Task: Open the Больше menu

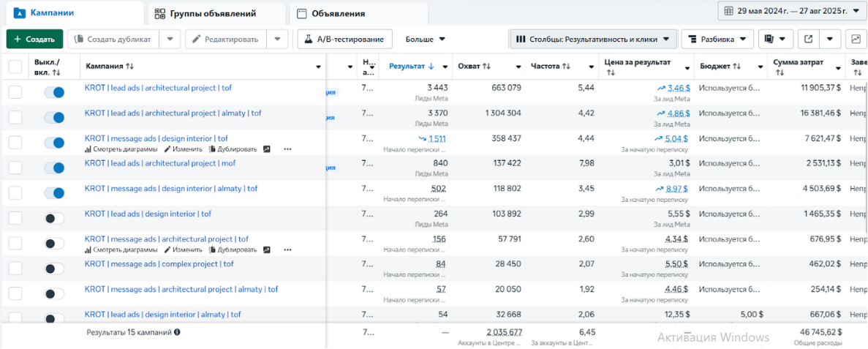Action: point(426,39)
